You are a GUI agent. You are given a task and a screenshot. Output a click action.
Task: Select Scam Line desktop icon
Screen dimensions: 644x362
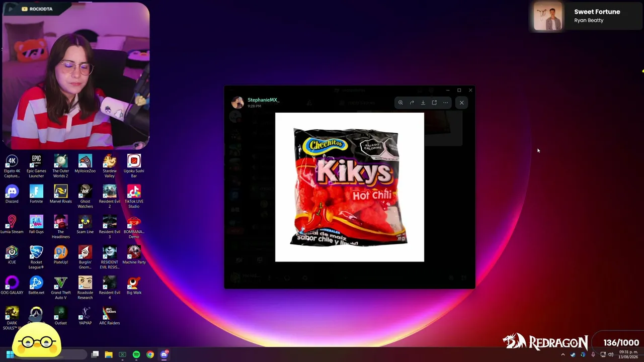(x=85, y=225)
